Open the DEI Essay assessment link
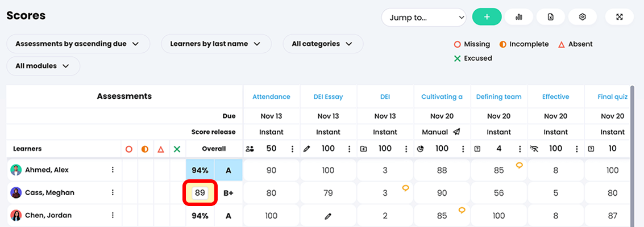644x227 pixels. tap(328, 97)
